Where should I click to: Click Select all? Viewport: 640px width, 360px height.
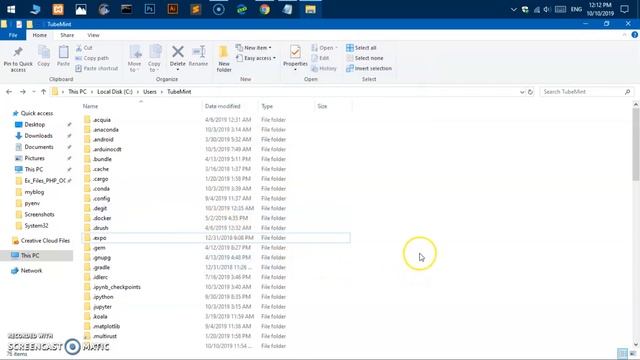361,48
